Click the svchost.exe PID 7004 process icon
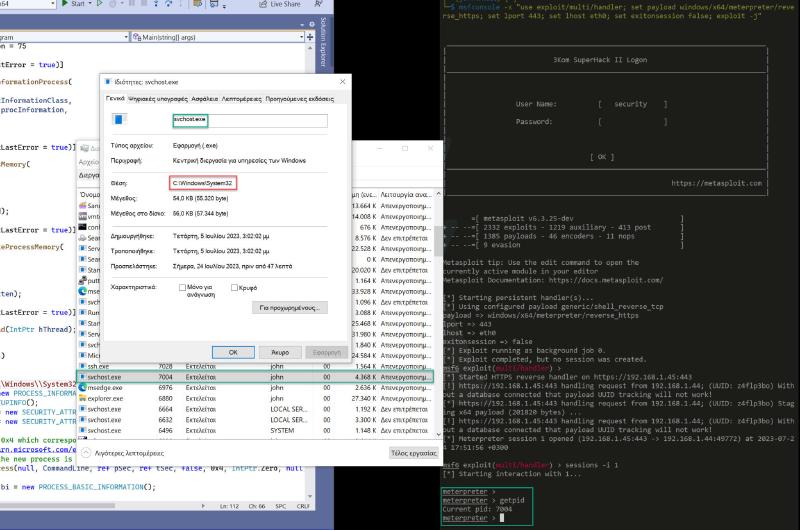The image size is (800, 530). [x=83, y=377]
